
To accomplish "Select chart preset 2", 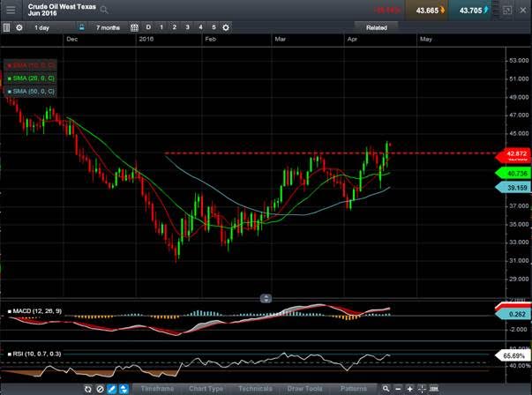I will pyautogui.click(x=175, y=27).
